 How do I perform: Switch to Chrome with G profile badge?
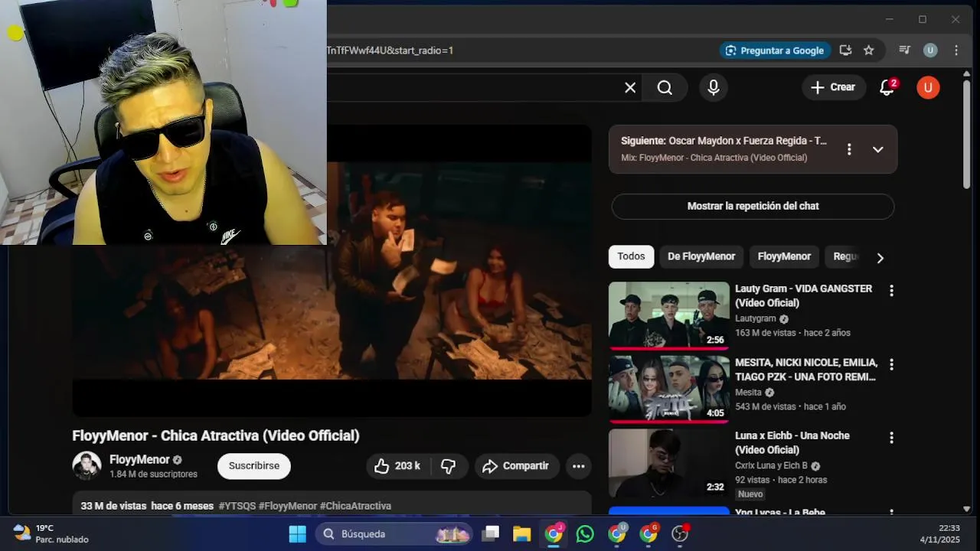point(648,534)
